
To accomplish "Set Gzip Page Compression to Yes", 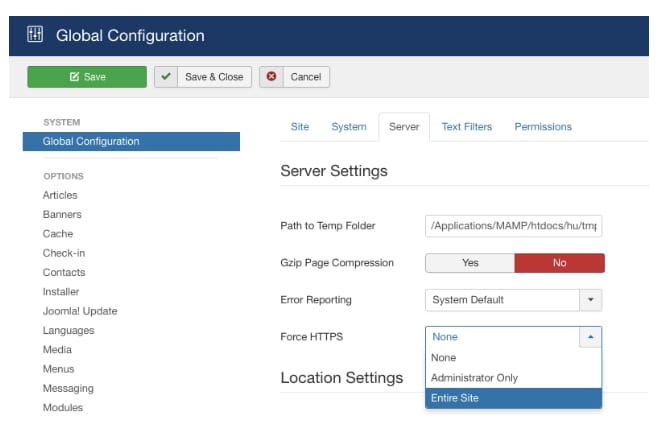I will (x=470, y=263).
